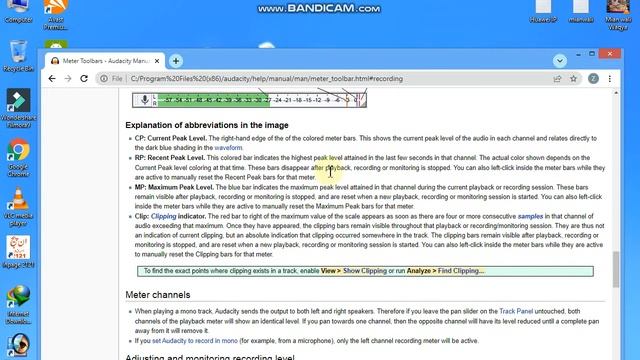Open the Huawei IP desktop file
The height and width of the screenshot is (360, 640).
(543, 11)
